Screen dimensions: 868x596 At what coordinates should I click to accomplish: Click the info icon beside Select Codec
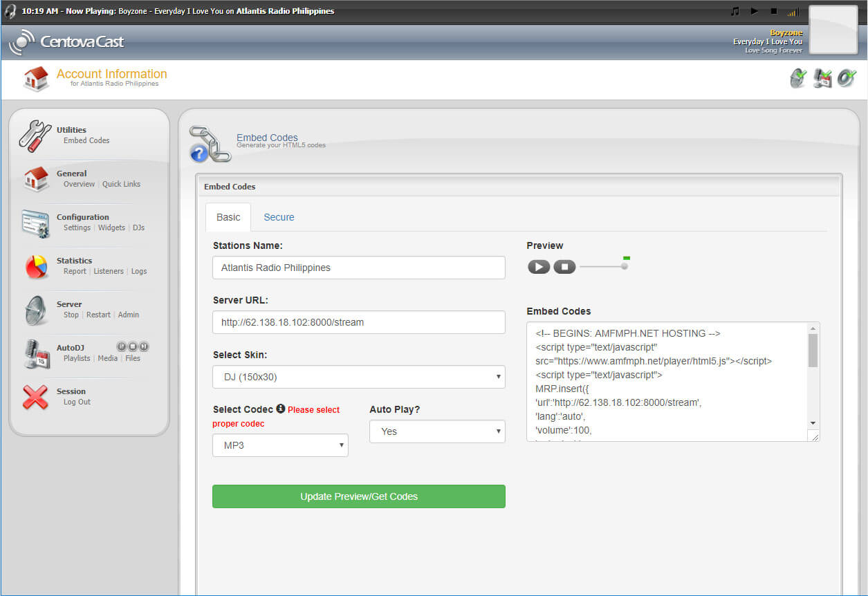coord(281,409)
